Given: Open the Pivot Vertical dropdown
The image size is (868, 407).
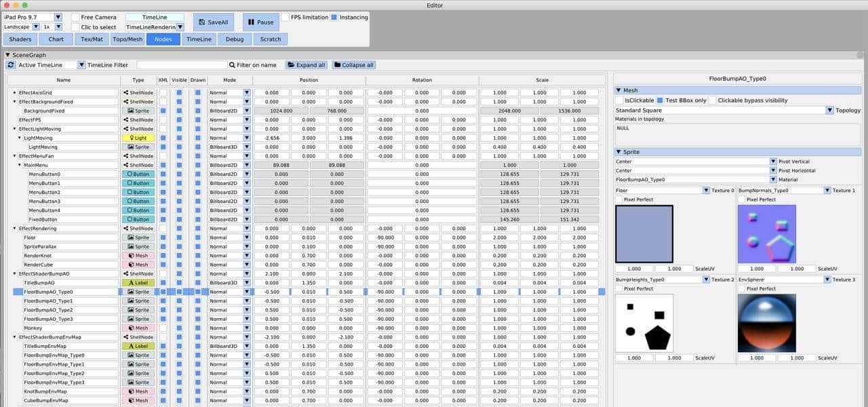Looking at the screenshot, I should (x=774, y=161).
